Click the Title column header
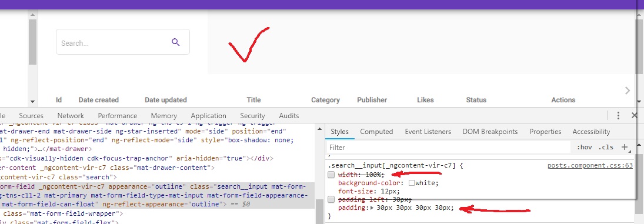The height and width of the screenshot is (224, 644). 254,100
